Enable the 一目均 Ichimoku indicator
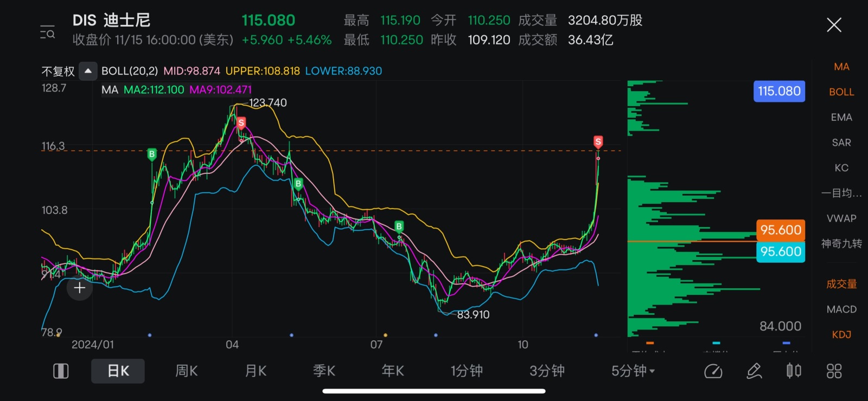868x401 pixels. 841,193
